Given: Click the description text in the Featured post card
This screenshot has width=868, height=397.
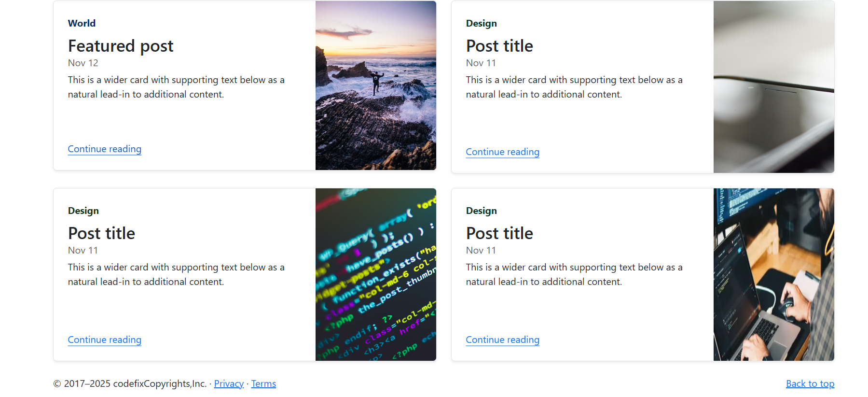Looking at the screenshot, I should click(176, 87).
